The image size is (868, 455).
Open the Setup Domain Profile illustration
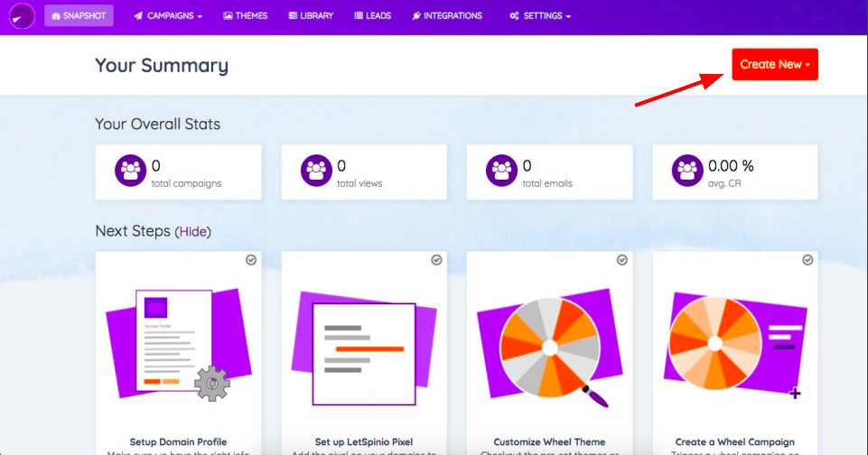click(178, 344)
